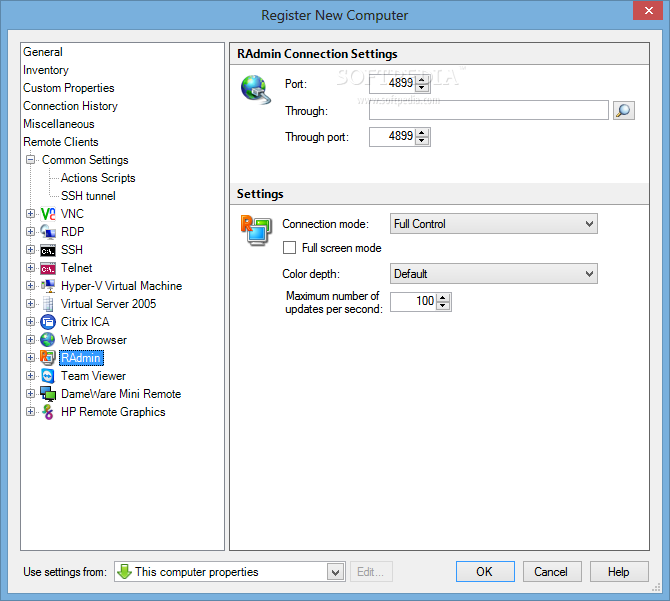Image resolution: width=670 pixels, height=601 pixels.
Task: Decrease the Port value with down arrow
Action: tap(422, 88)
